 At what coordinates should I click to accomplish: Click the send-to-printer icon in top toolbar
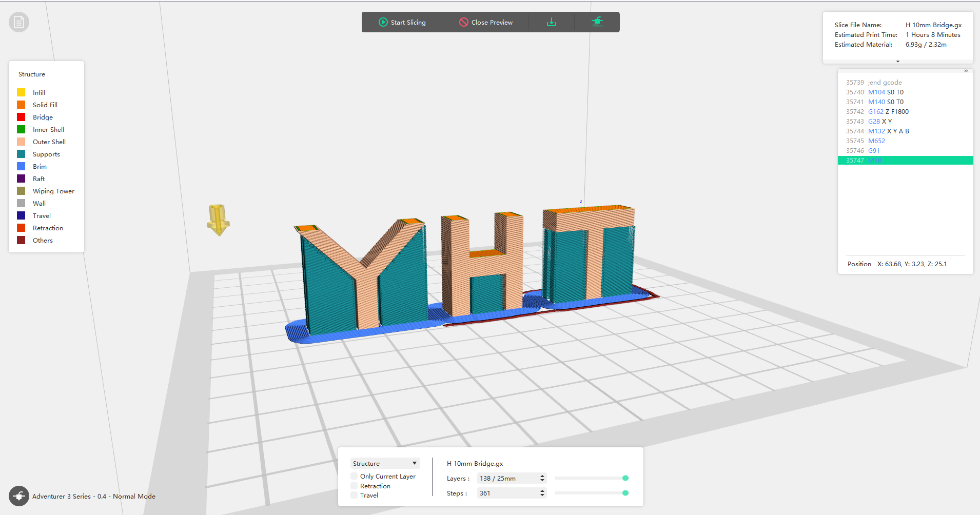click(x=597, y=22)
